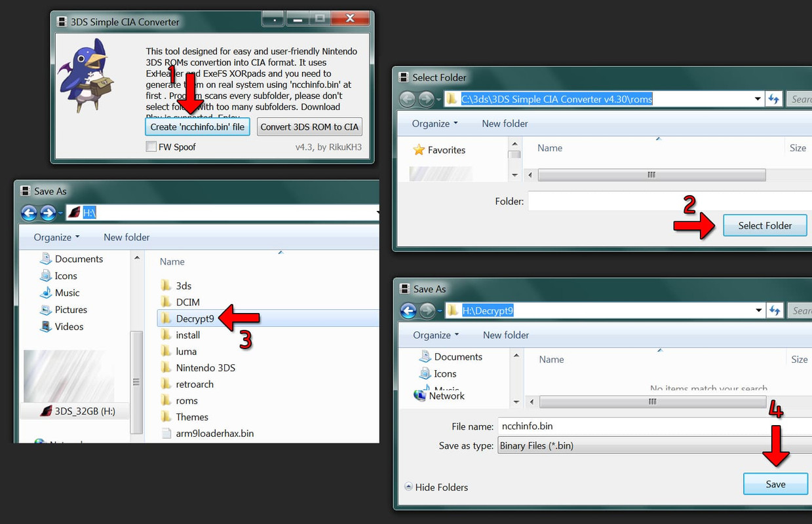The image size is (812, 524).
Task: Expand address history dropdown in H:\Decrypt9 dialog
Action: point(758,310)
